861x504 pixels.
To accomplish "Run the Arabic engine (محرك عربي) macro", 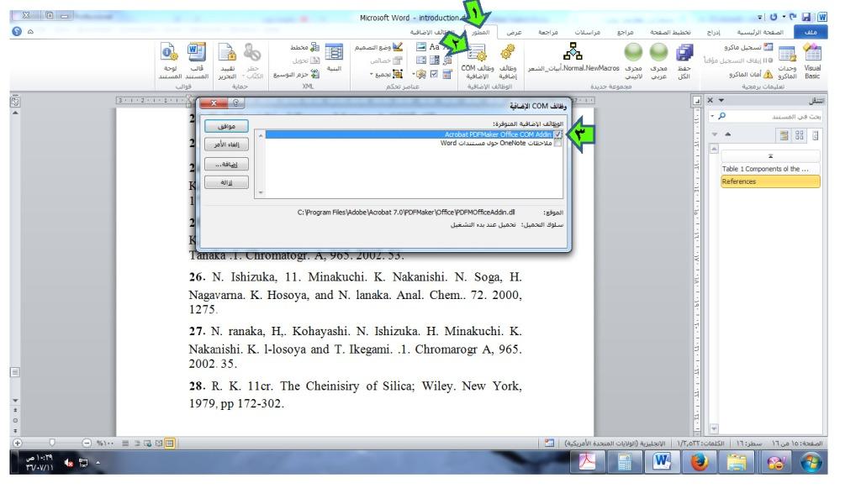I will [658, 61].
